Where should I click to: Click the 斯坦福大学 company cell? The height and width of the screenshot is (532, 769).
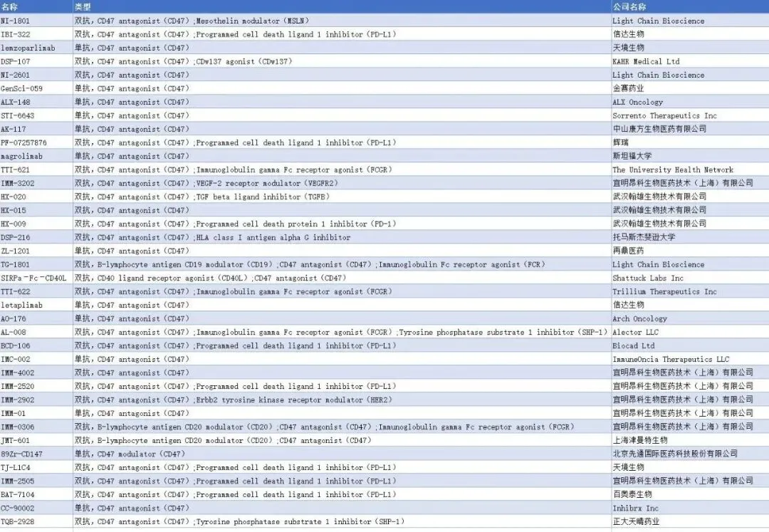click(690, 156)
